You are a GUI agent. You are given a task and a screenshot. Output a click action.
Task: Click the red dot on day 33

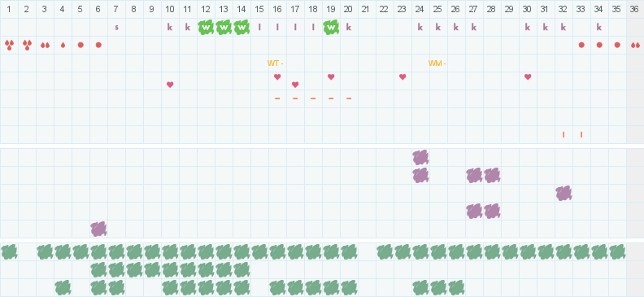click(x=581, y=45)
